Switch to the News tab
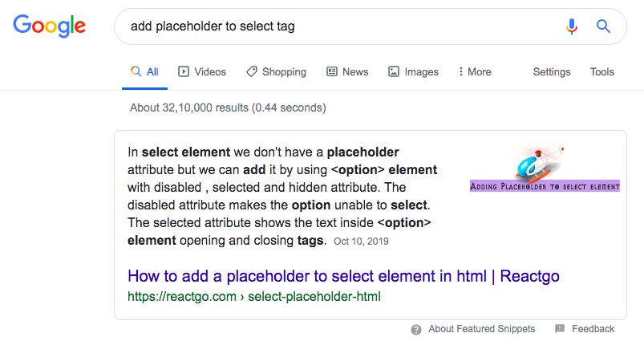 coord(347,72)
